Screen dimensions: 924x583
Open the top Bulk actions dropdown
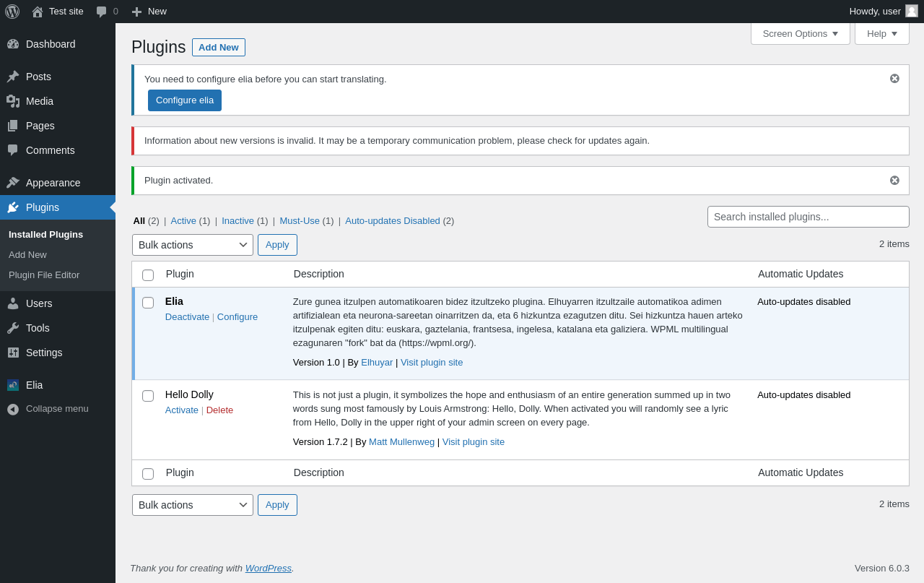coord(192,245)
